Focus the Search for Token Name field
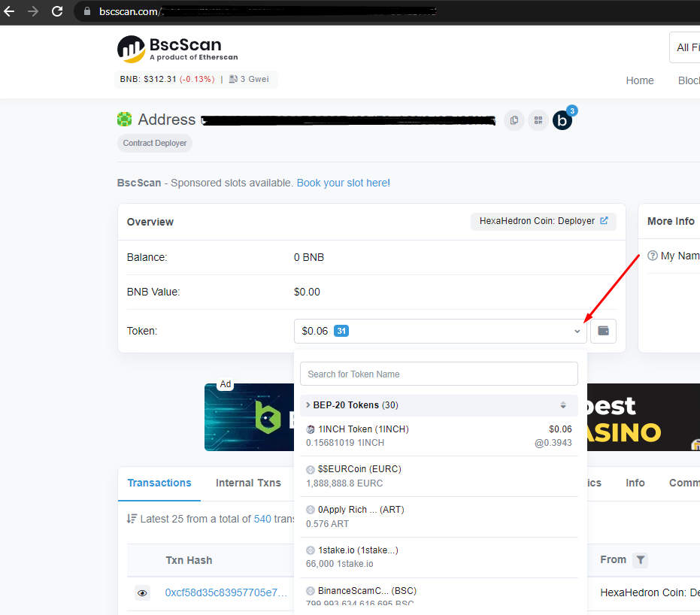700x615 pixels. [439, 374]
